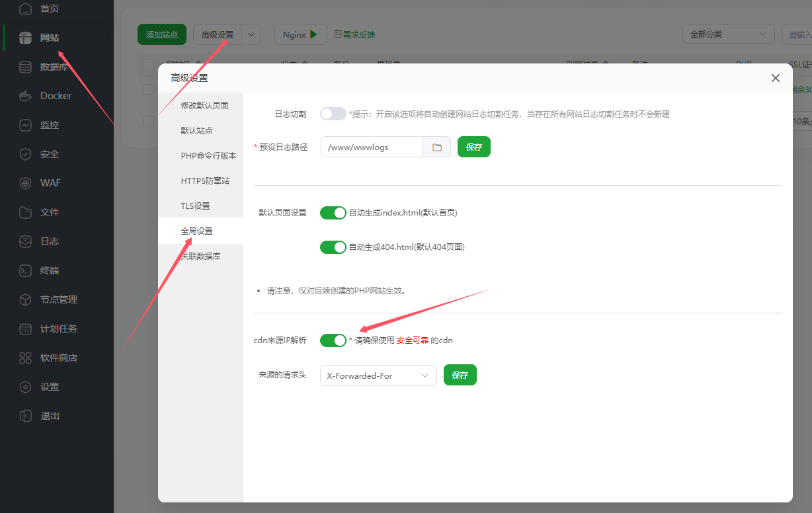Open 计划任务 in sidebar menu
Image resolution: width=812 pixels, height=513 pixels.
pos(59,329)
